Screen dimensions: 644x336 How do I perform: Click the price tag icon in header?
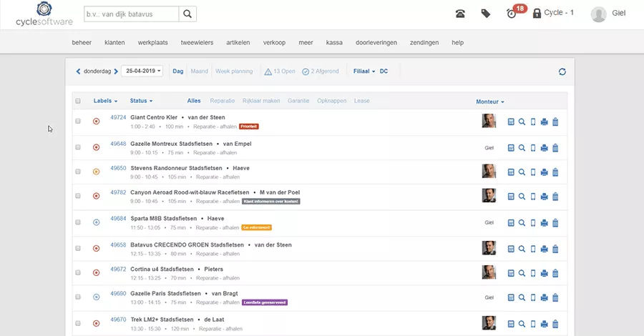point(485,14)
